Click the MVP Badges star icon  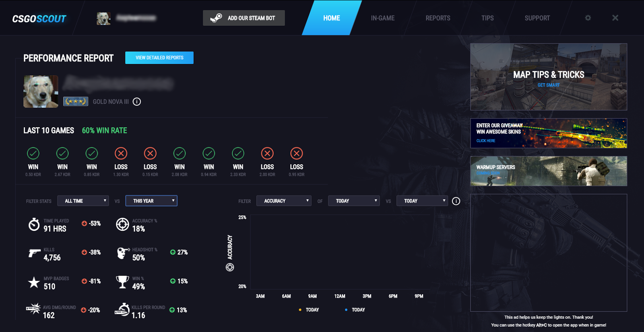34,282
